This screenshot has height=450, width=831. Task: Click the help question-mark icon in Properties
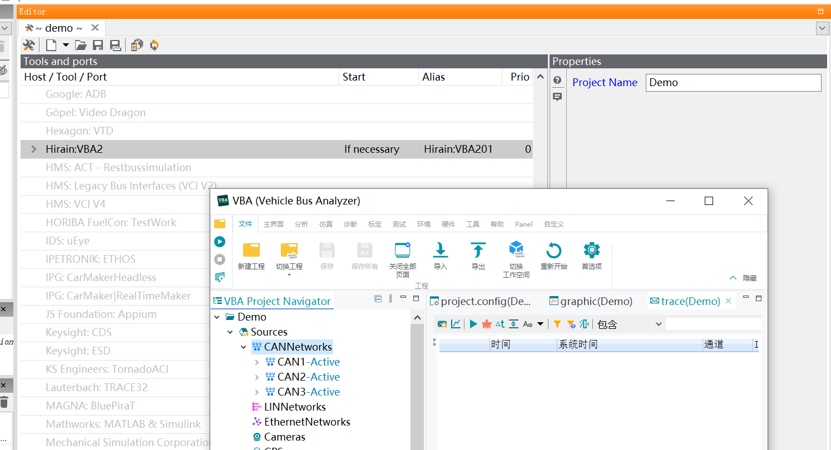(x=558, y=80)
